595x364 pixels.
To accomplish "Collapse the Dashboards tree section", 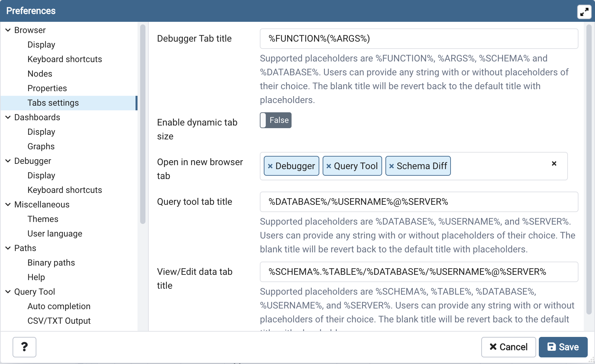I will (x=8, y=117).
